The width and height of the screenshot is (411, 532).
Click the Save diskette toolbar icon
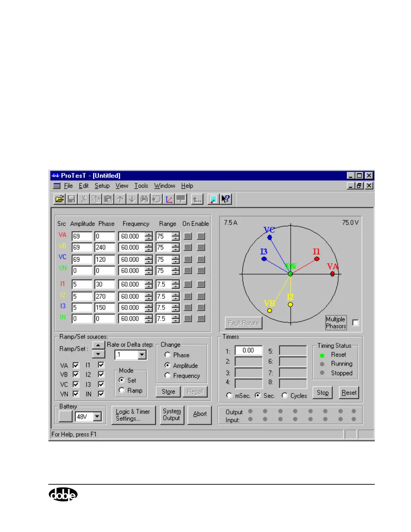72,199
